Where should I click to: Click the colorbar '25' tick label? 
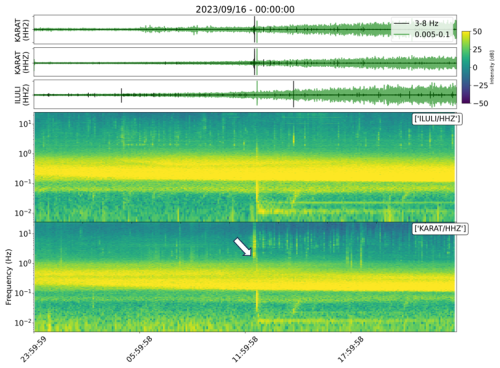coord(477,49)
